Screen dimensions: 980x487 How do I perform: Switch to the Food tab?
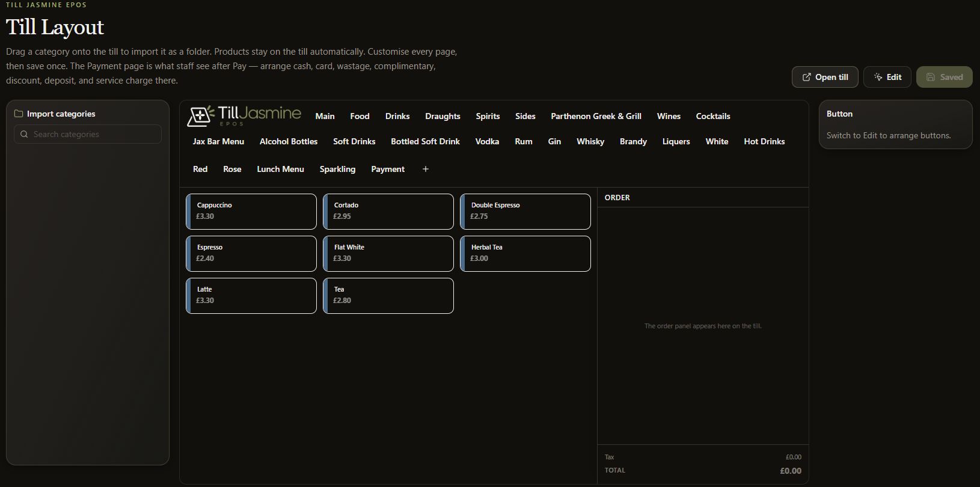360,116
